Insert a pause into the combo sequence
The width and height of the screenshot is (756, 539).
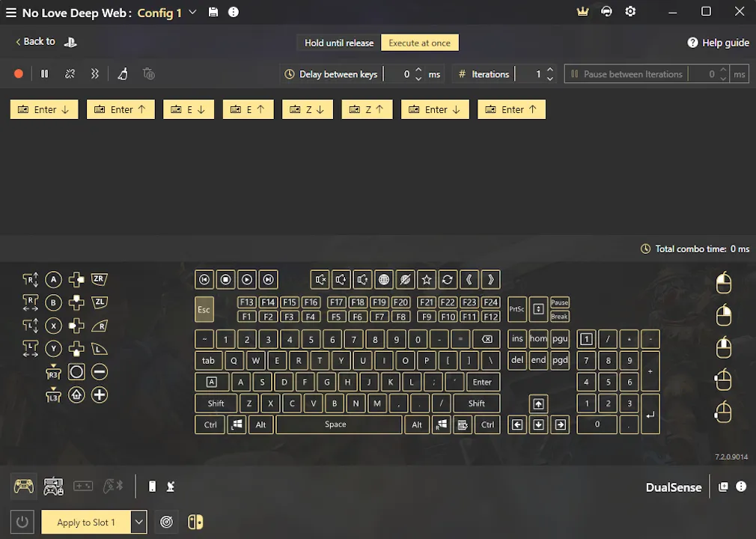click(44, 73)
